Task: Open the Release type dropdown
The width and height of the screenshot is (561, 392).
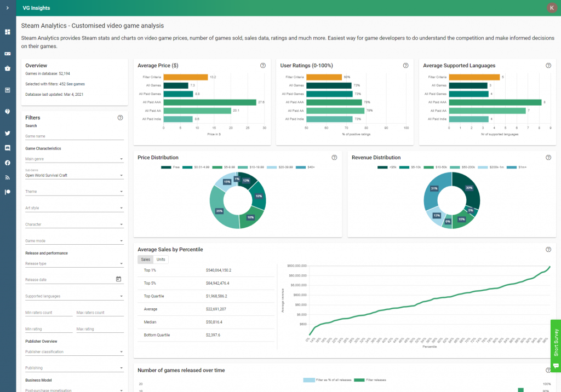Action: pyautogui.click(x=75, y=263)
